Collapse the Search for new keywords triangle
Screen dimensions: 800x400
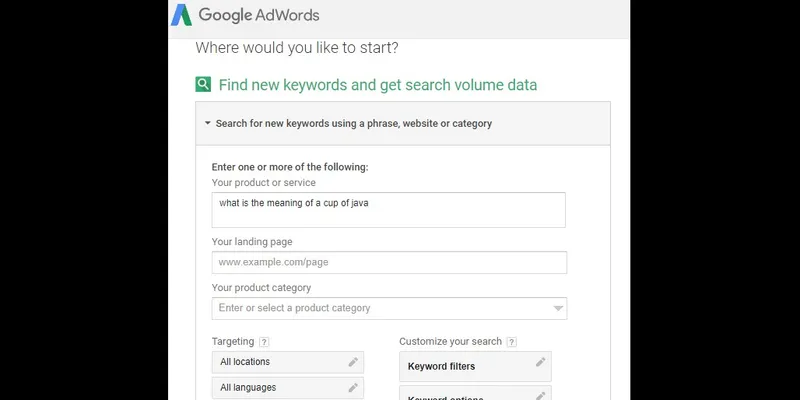coord(207,124)
